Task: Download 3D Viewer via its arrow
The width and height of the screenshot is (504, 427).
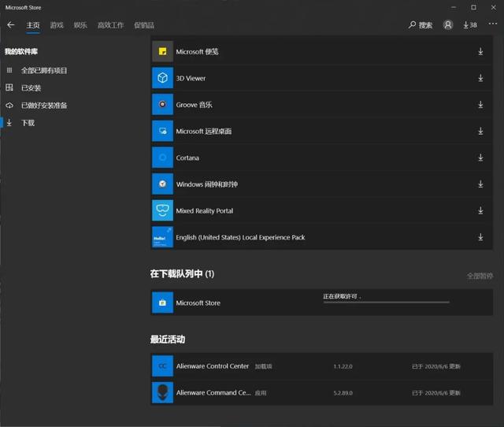Action: click(480, 78)
